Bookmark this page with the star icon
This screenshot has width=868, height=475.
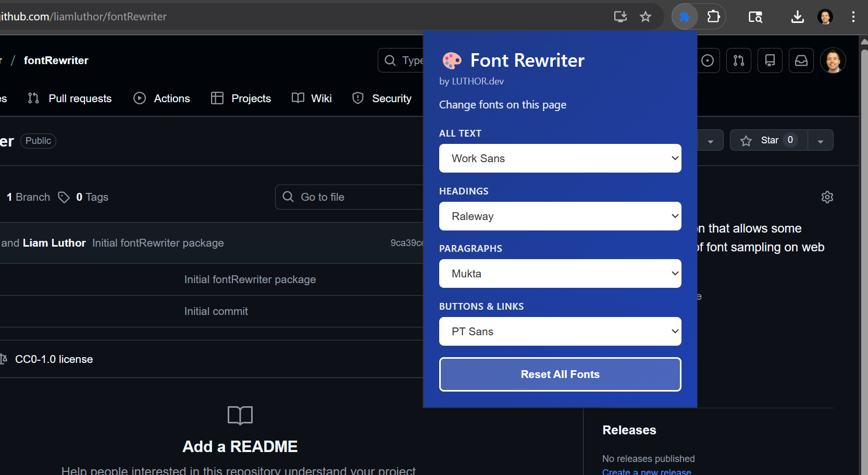646,17
